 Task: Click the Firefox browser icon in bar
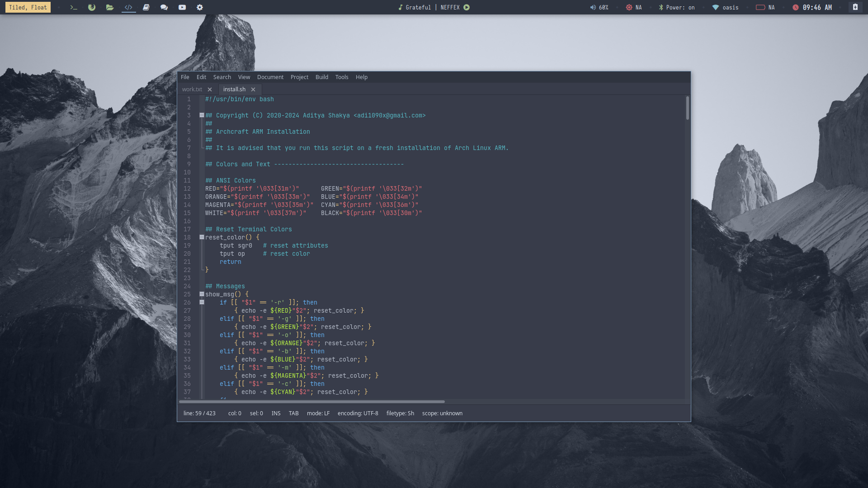[x=92, y=7]
